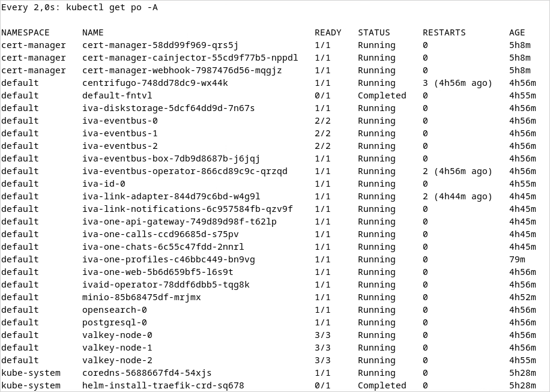The image size is (550, 392).
Task: Click the cert-manager-webhook-7987476d56-mqgjz pod name
Action: point(182,70)
